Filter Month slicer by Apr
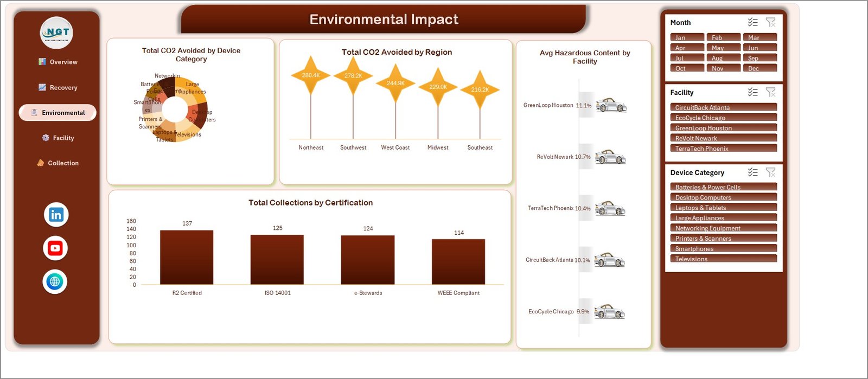 tap(687, 48)
